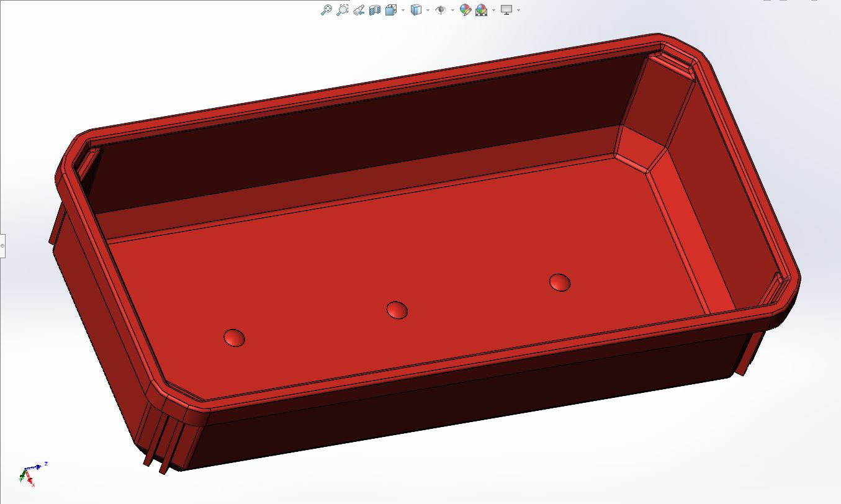Click the red X axis on the triad
Image resolution: width=841 pixels, height=504 pixels.
[30, 482]
